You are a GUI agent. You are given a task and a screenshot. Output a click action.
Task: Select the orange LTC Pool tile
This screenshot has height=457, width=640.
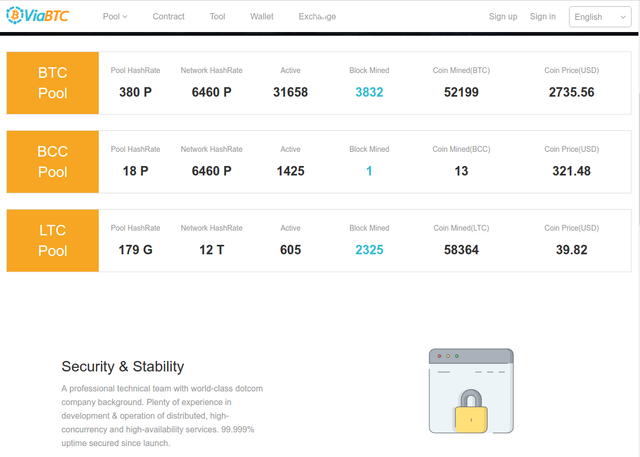pyautogui.click(x=53, y=240)
